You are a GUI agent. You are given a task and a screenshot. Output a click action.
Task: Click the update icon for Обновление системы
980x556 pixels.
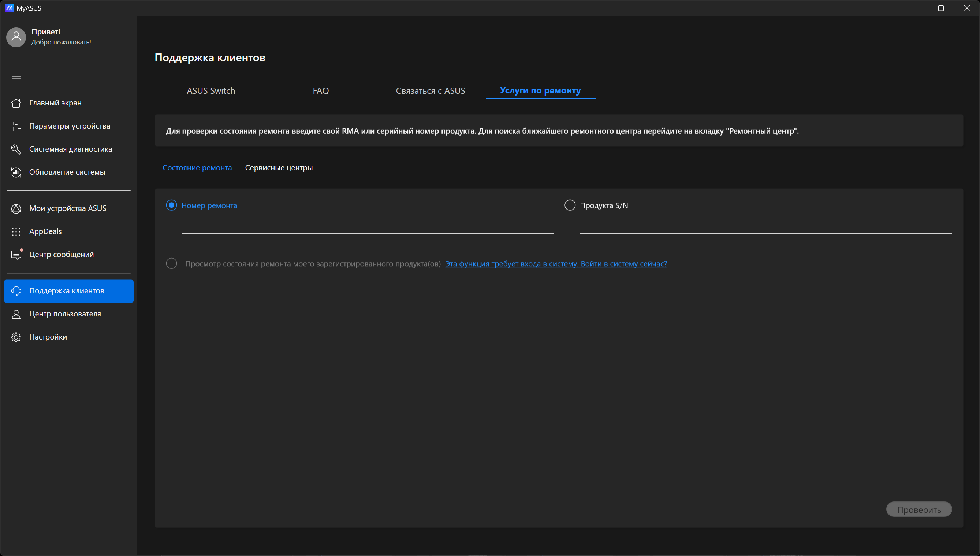click(16, 172)
